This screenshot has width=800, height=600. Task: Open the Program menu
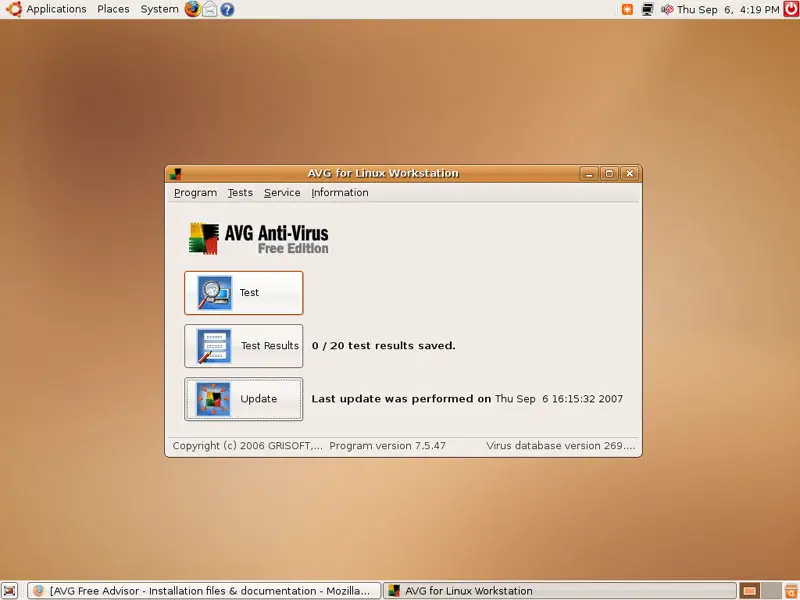[195, 193]
